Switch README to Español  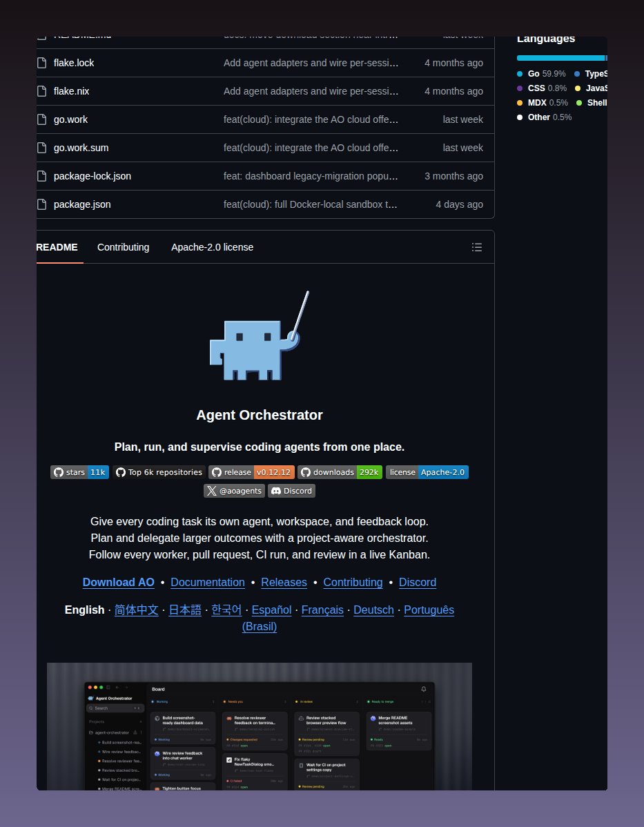[x=272, y=610]
